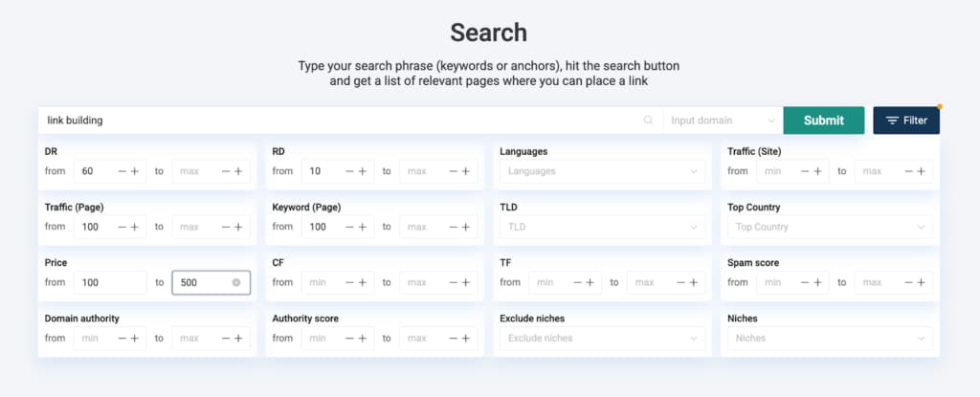Toggle the Filter panel button

pyautogui.click(x=906, y=121)
